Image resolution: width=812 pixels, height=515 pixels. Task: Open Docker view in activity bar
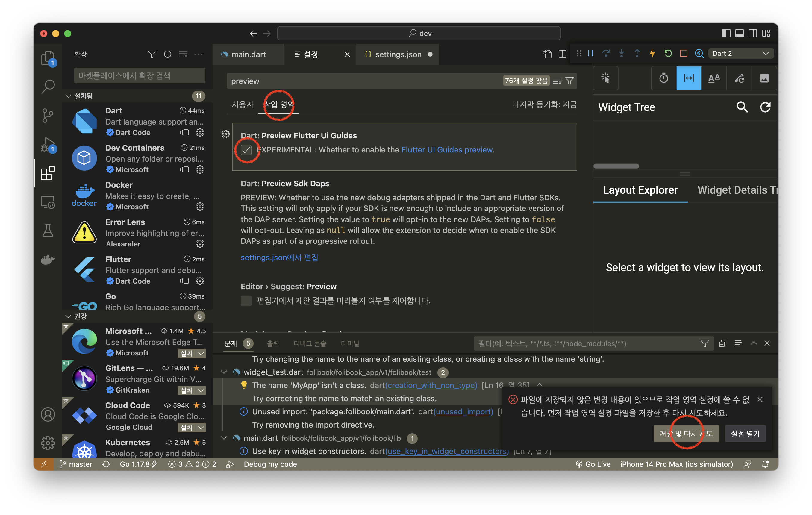[x=48, y=259]
